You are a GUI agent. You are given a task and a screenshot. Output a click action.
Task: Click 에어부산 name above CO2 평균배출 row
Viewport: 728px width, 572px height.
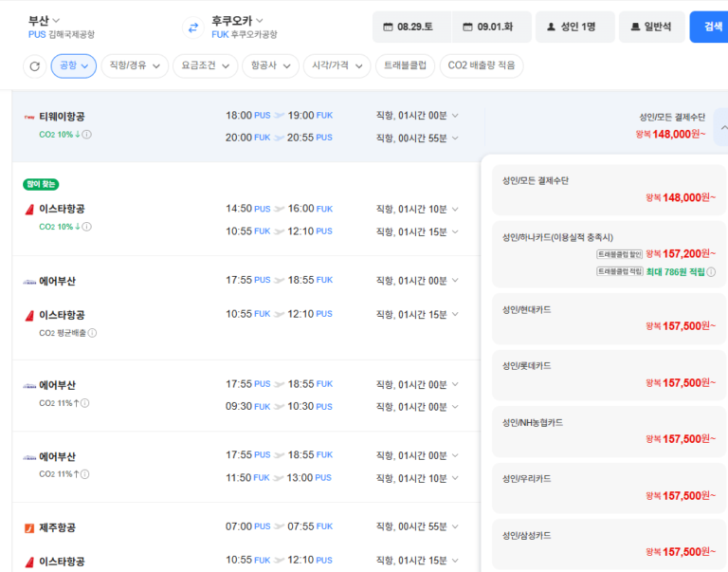[57, 281]
